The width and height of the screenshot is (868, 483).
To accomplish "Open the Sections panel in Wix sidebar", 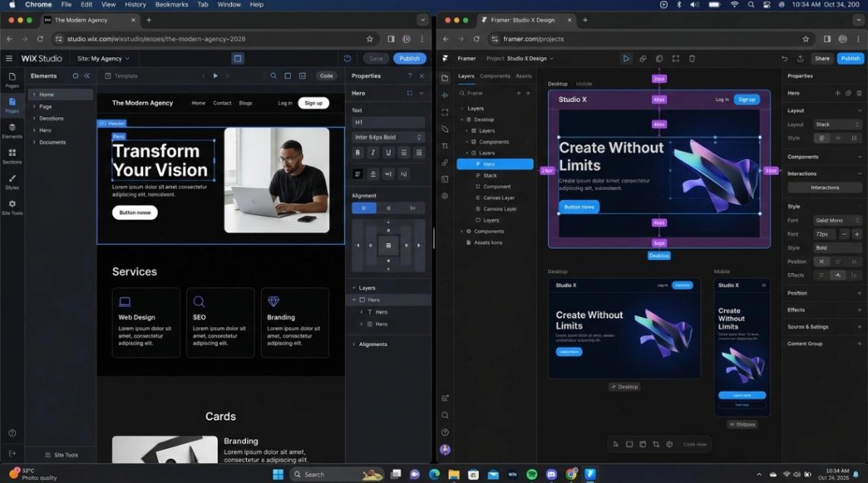I will (x=11, y=156).
